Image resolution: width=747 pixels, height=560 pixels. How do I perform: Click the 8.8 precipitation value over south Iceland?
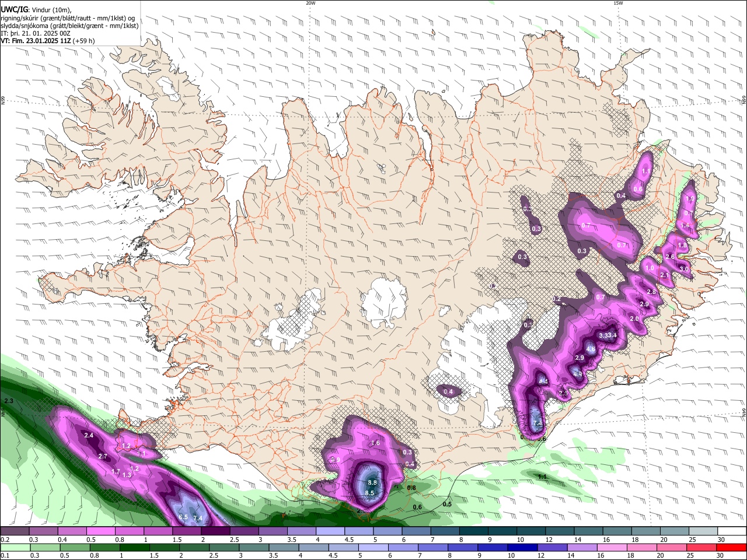tap(372, 482)
